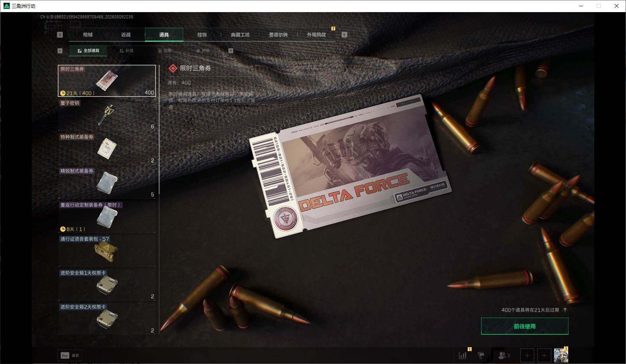Filter items by the 补给 sub-tab
Image resolution: width=626 pixels, height=364 pixels.
coord(126,51)
